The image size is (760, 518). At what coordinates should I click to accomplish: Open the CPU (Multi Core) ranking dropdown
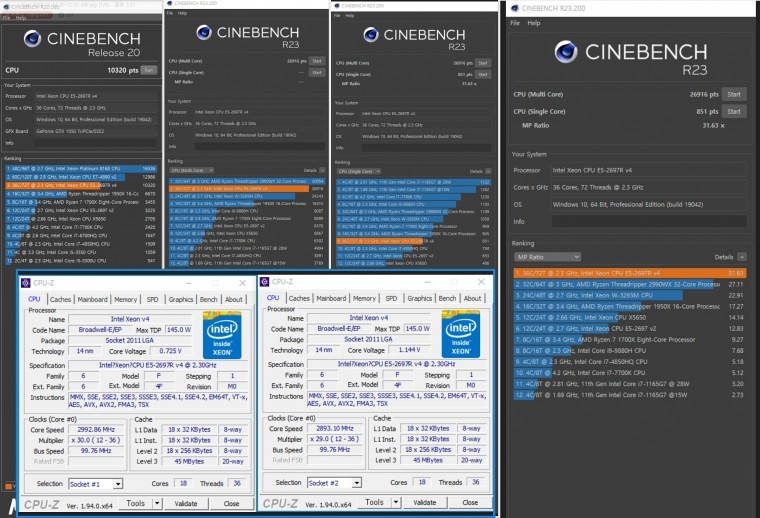[191, 171]
